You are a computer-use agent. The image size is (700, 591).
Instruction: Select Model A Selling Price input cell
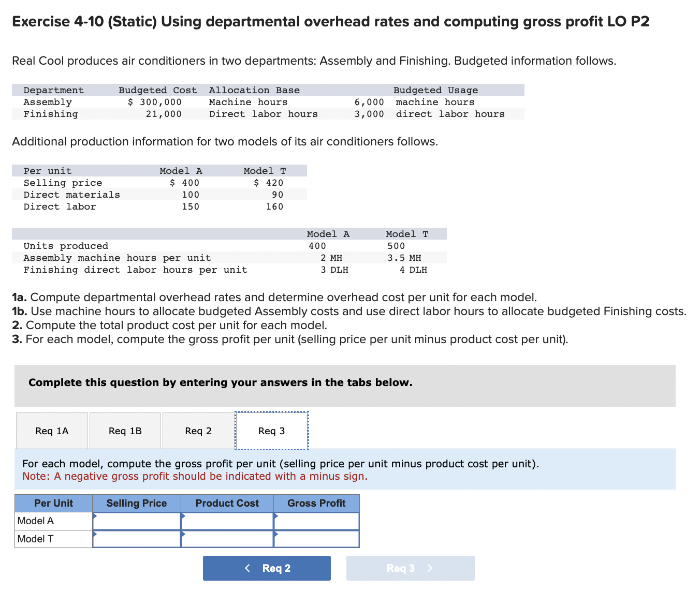(137, 521)
